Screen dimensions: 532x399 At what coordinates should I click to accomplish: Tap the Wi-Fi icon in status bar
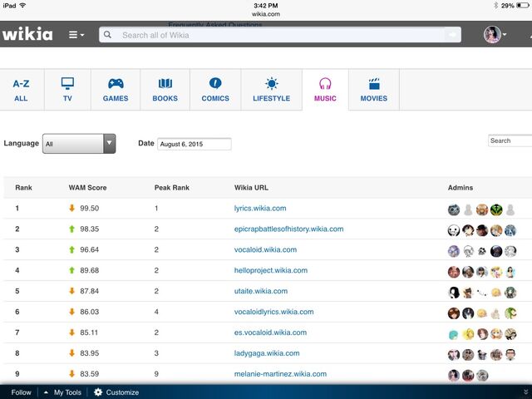click(23, 6)
